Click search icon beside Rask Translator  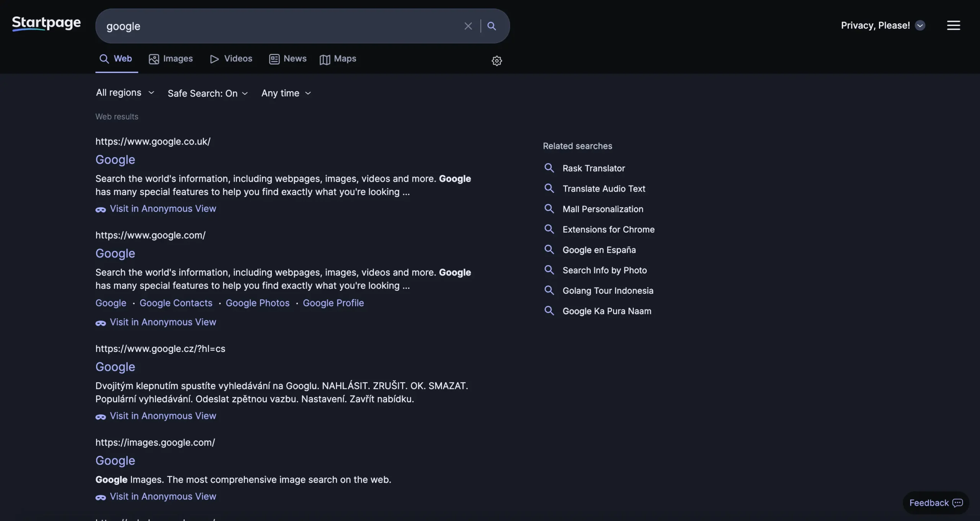coord(549,168)
